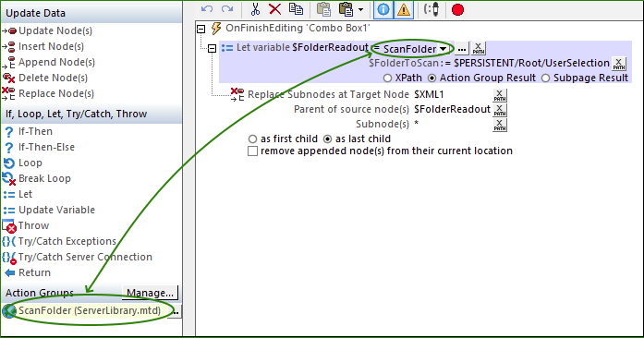The width and height of the screenshot is (644, 338).
Task: Select Insert Node(s) action
Action: pos(51,46)
